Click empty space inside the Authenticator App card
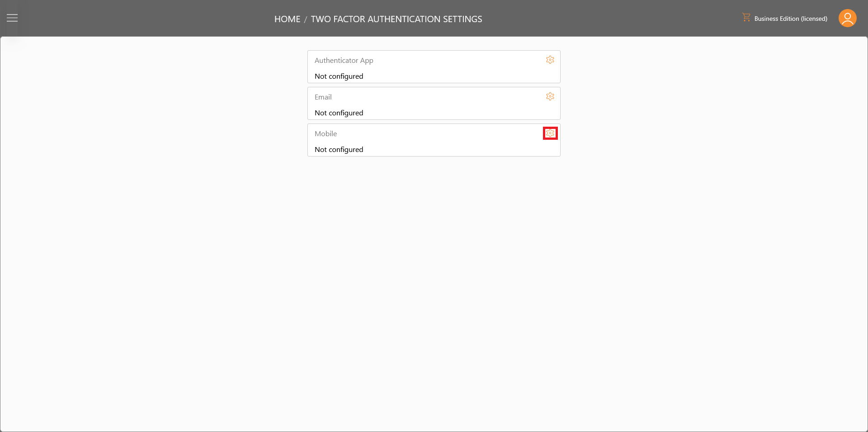Screen dimensions: 868x432 tap(452, 68)
